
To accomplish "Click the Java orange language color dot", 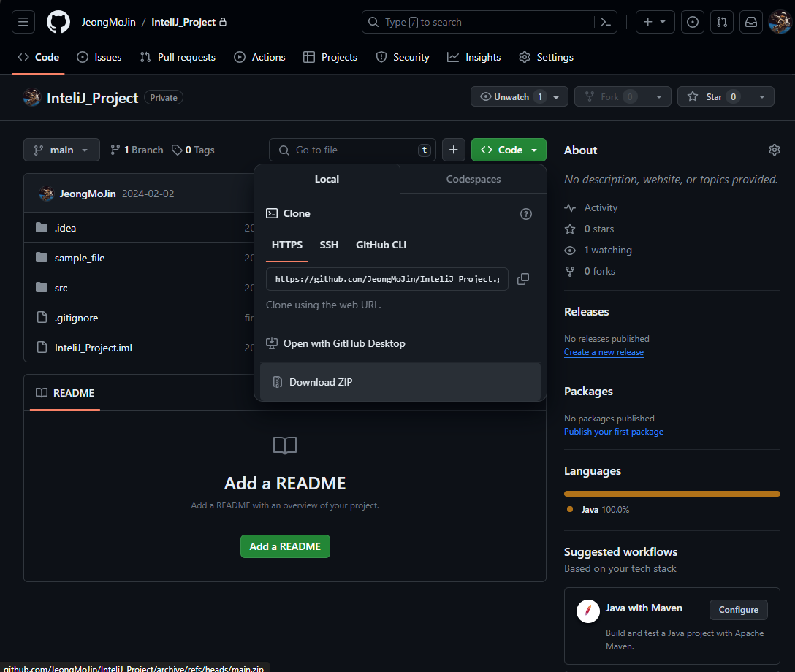I will (x=570, y=509).
